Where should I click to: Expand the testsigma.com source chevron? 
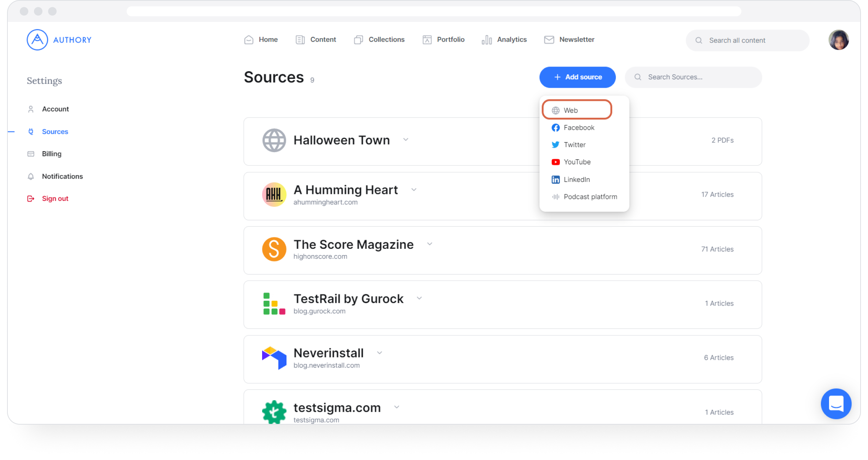pos(397,407)
